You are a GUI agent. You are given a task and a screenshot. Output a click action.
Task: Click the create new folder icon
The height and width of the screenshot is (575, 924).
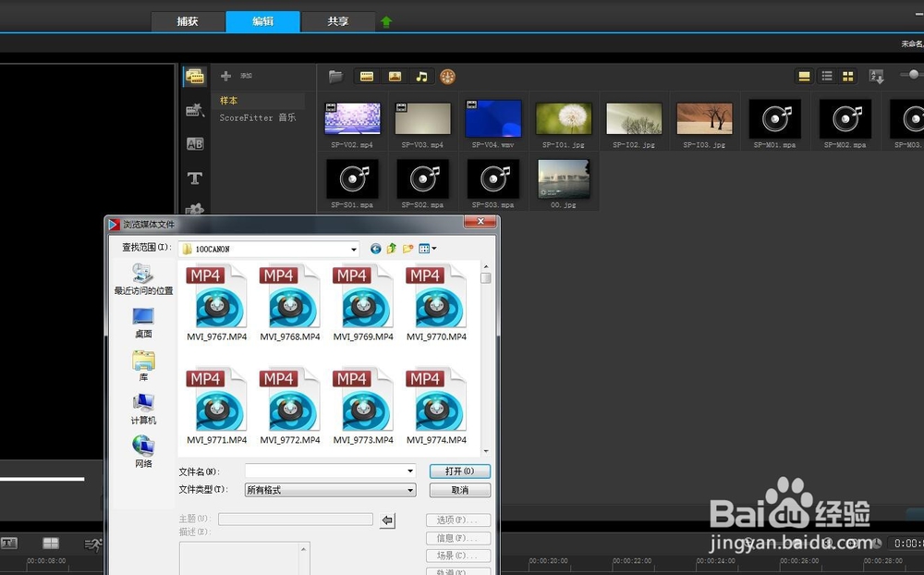[407, 249]
